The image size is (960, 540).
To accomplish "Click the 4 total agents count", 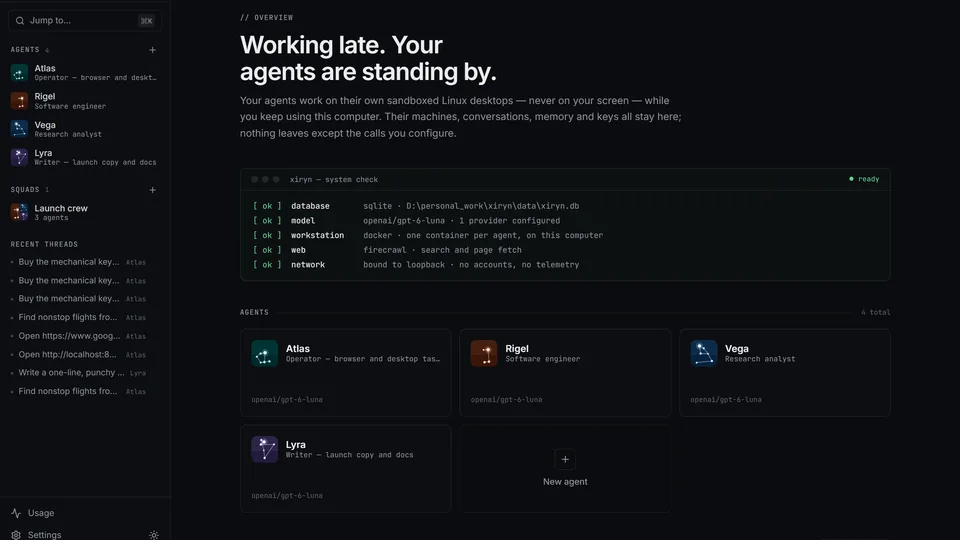I will pyautogui.click(x=876, y=312).
